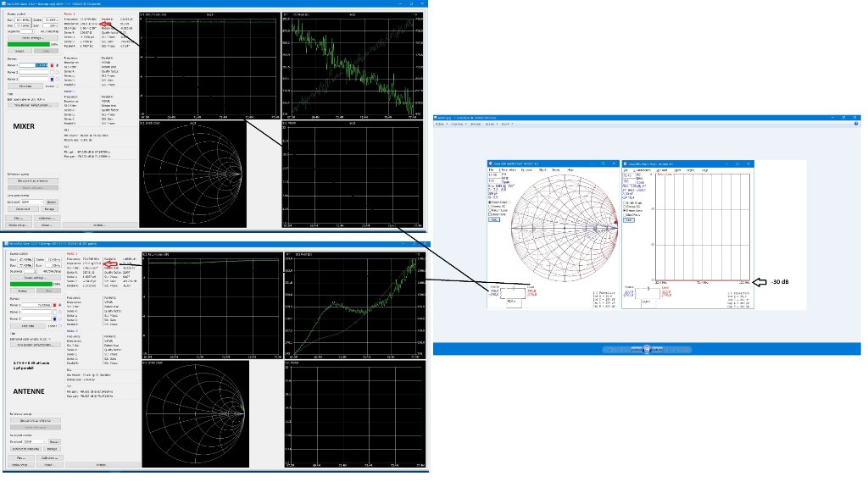868x504 pixels.
Task: Open Parameters menu in left Smith chart window
Action: pos(508,170)
